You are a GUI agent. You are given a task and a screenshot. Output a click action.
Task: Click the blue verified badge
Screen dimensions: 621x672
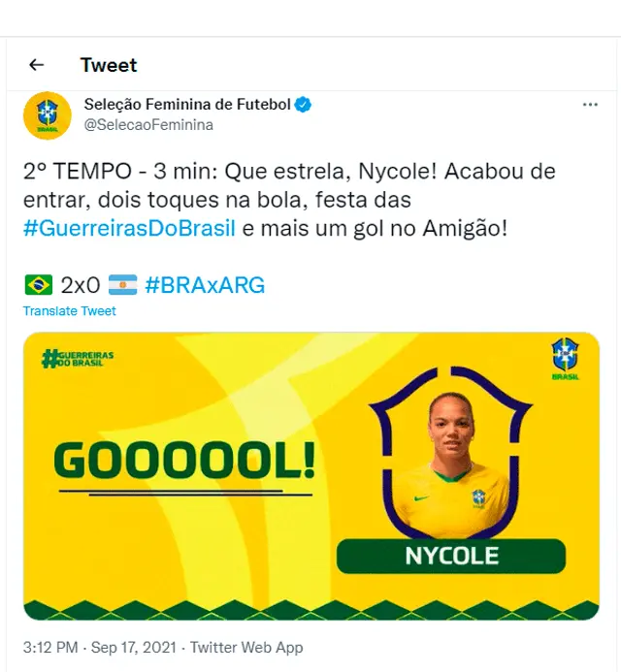tap(303, 105)
